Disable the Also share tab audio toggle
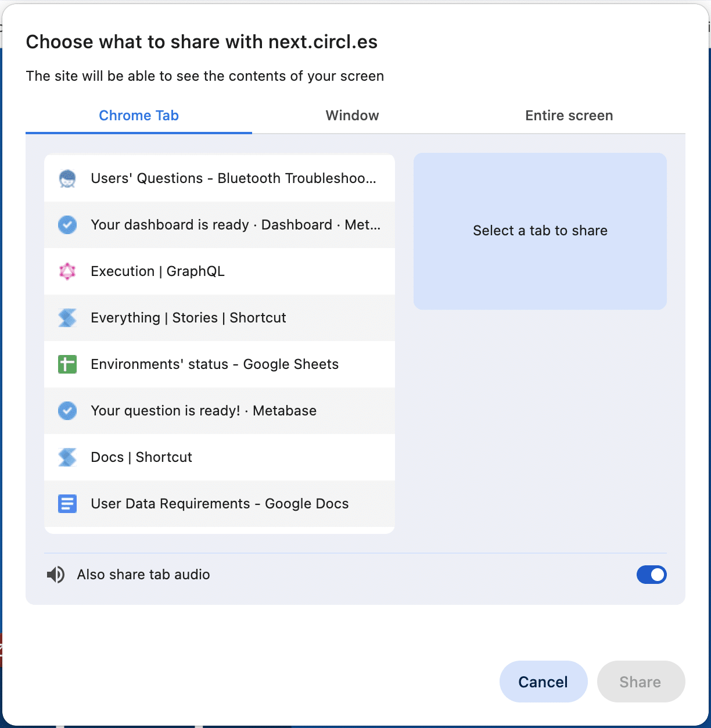The width and height of the screenshot is (711, 728). coord(652,575)
